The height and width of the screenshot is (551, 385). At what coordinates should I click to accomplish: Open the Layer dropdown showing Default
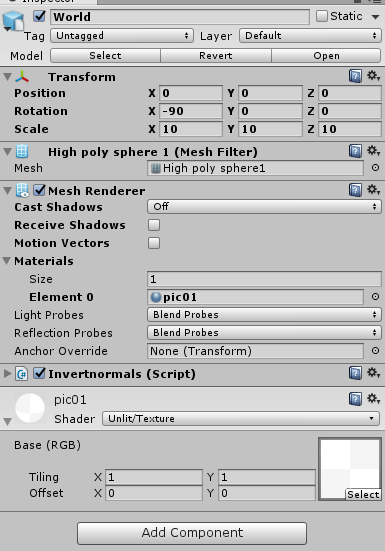point(311,35)
